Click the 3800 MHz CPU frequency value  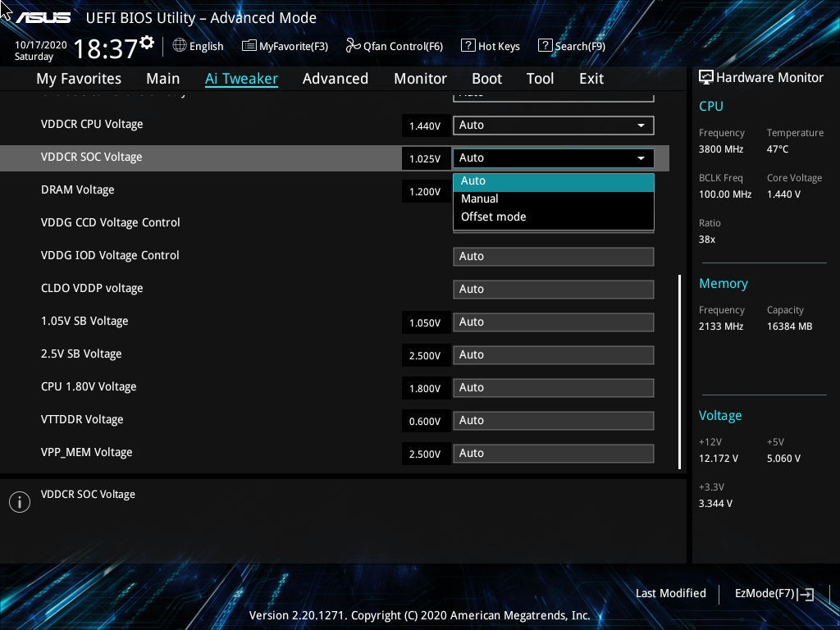coord(721,149)
